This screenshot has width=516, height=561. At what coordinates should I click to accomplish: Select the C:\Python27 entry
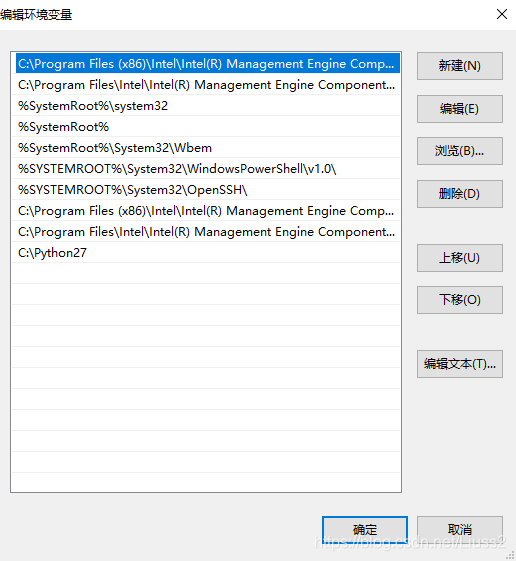[x=206, y=253]
